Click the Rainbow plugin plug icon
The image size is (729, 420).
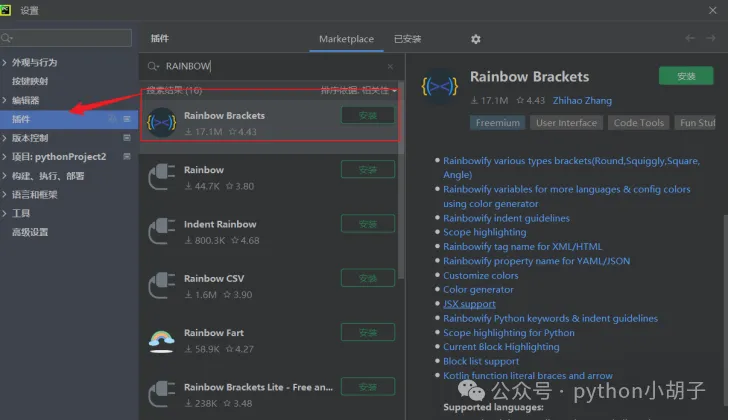tap(162, 177)
